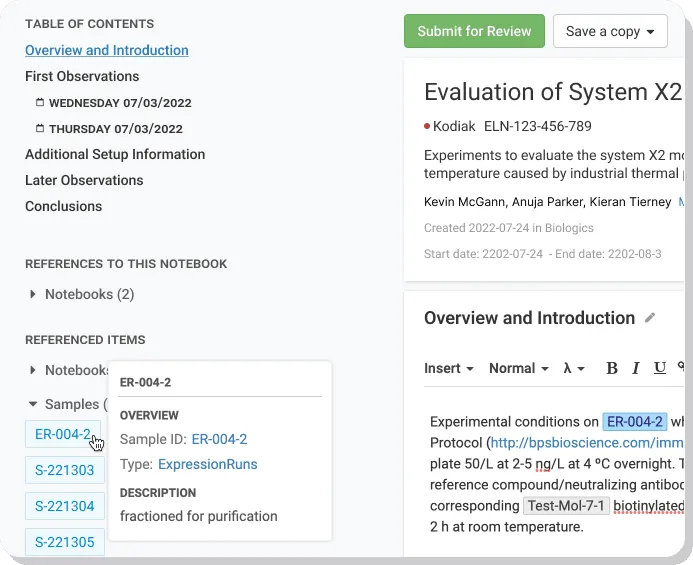Open the Save a copy dropdown
This screenshot has width=693, height=565.
pos(610,31)
